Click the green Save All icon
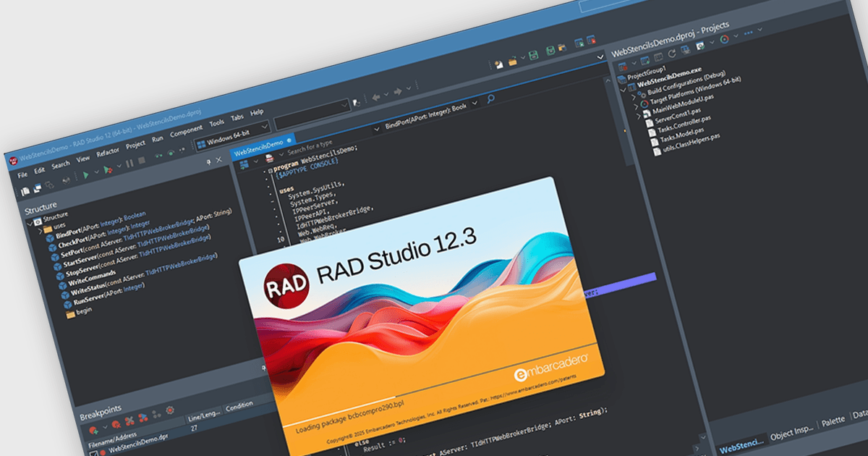This screenshot has width=868, height=456. [550, 51]
